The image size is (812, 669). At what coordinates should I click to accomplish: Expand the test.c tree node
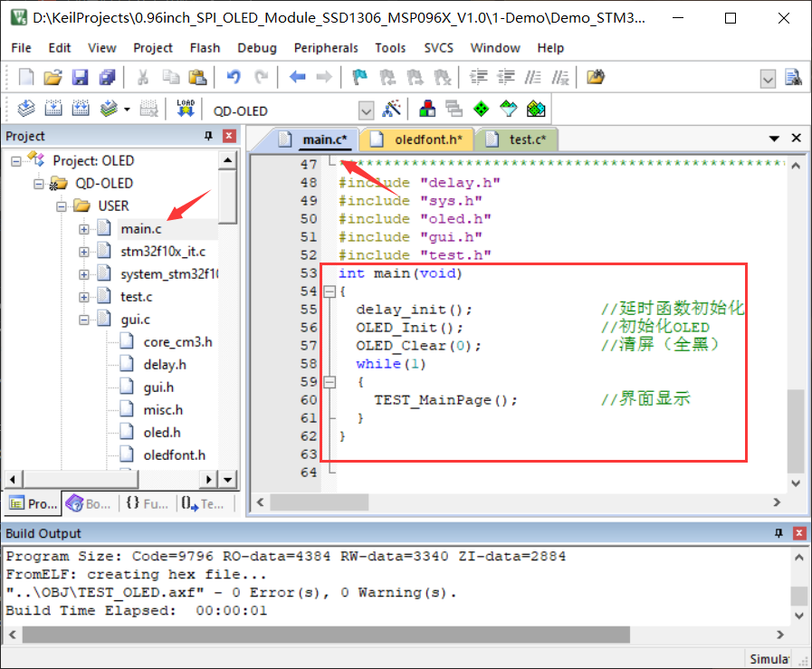(84, 297)
